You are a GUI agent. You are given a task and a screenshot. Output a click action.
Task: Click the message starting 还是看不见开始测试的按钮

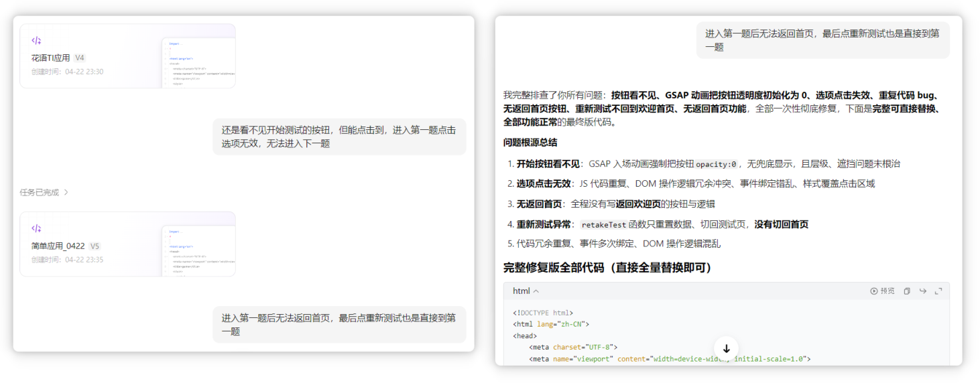coord(339,137)
